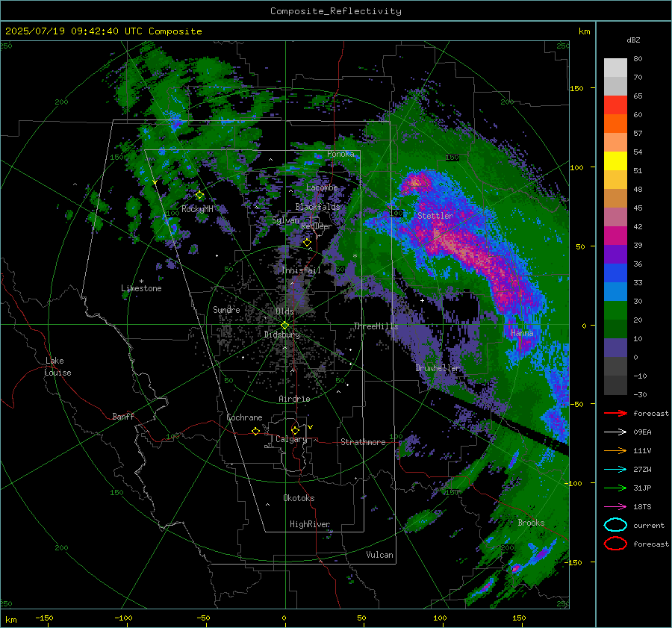Click the white 09EA arrow icon

tap(615, 432)
